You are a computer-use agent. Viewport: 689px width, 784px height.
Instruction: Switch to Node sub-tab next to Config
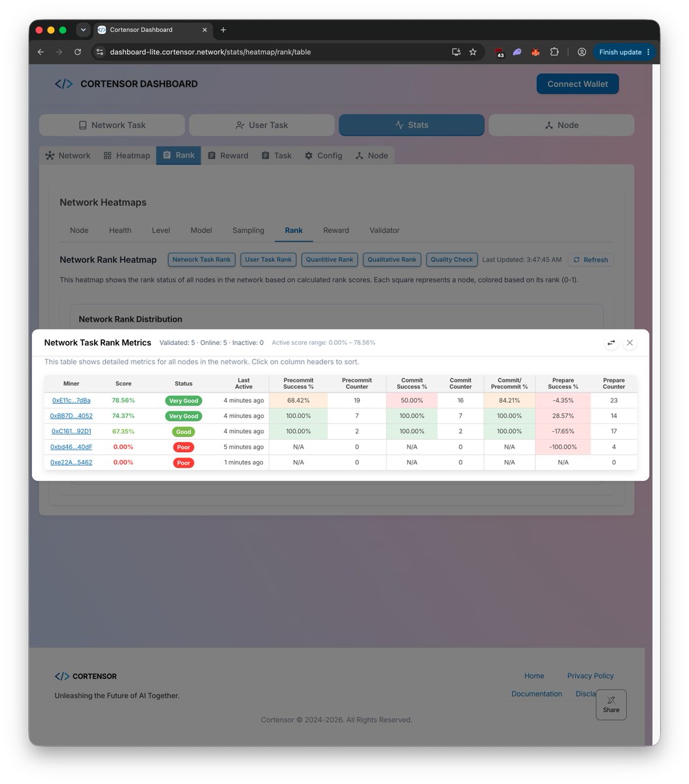coord(371,155)
